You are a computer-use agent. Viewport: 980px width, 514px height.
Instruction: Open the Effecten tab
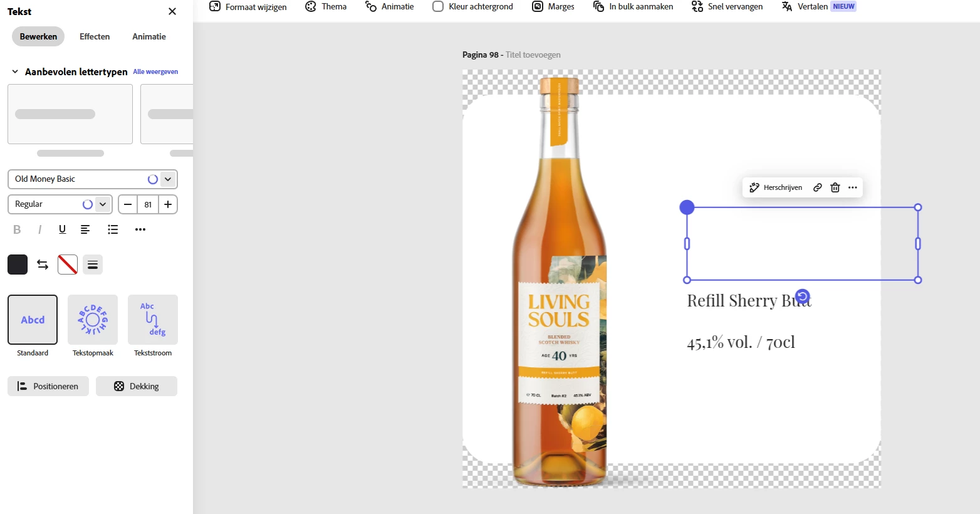coord(95,36)
